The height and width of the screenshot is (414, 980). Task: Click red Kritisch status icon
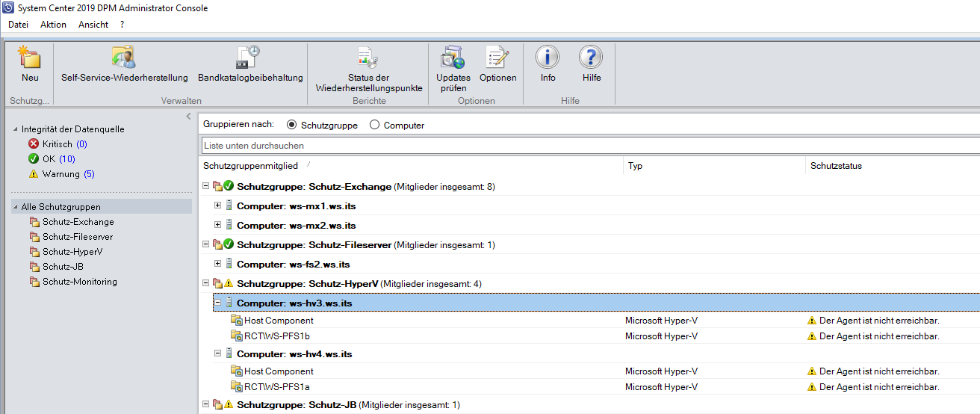[33, 144]
